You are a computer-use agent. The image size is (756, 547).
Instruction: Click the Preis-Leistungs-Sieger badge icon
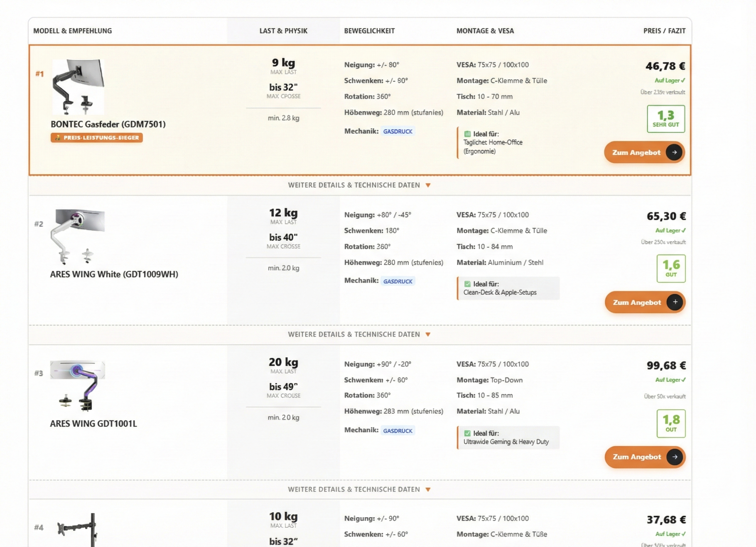click(x=58, y=138)
